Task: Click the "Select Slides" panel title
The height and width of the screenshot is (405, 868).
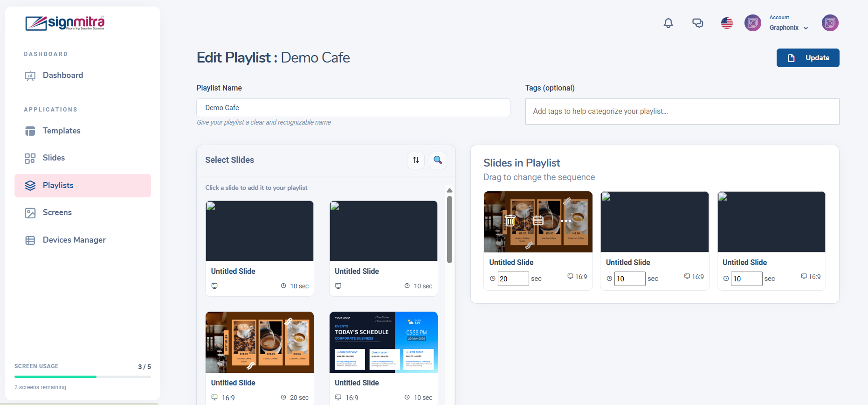Action: click(x=230, y=160)
